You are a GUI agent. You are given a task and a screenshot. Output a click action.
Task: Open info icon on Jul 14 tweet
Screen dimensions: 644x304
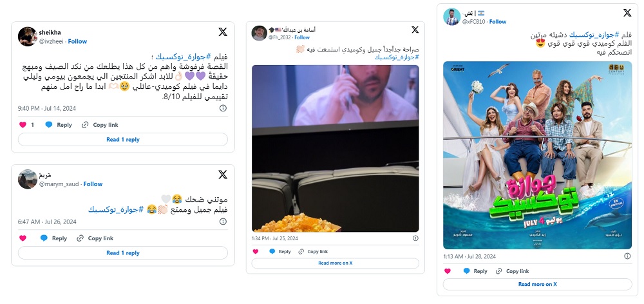coord(223,108)
